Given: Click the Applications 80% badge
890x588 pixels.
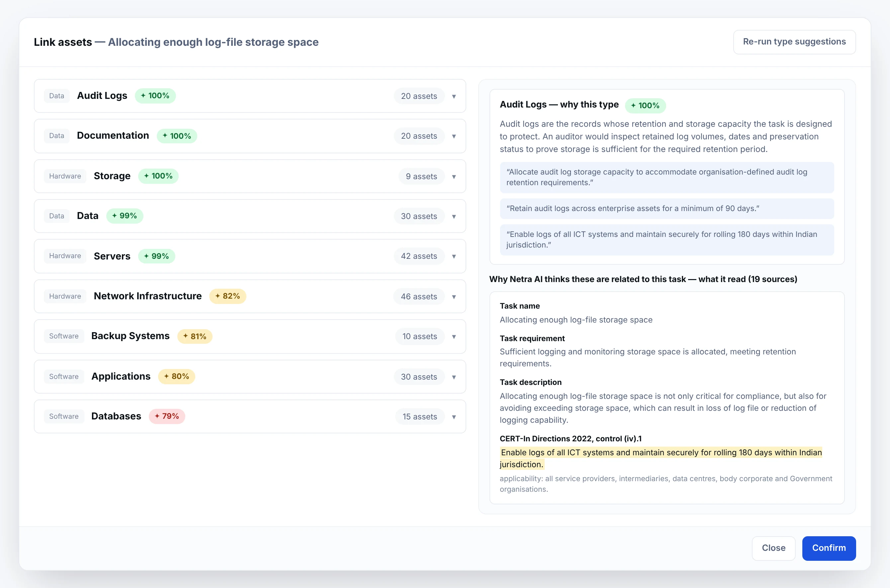Looking at the screenshot, I should pyautogui.click(x=176, y=376).
